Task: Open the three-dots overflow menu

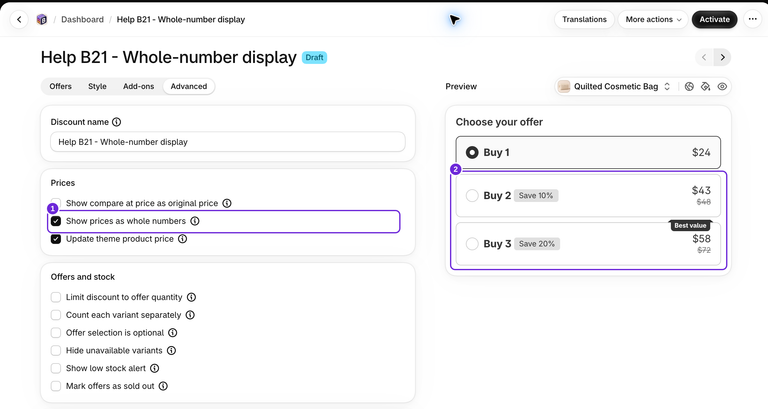Action: click(x=753, y=20)
